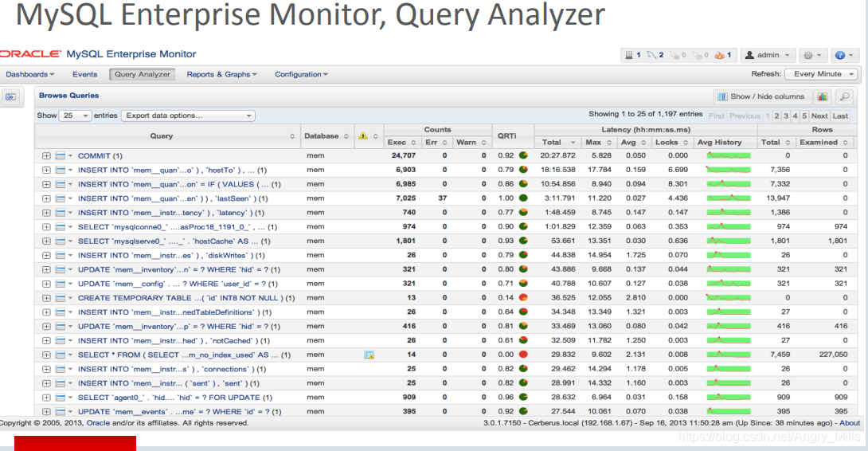
Task: Click the Examined value 227,050
Action: pos(833,355)
